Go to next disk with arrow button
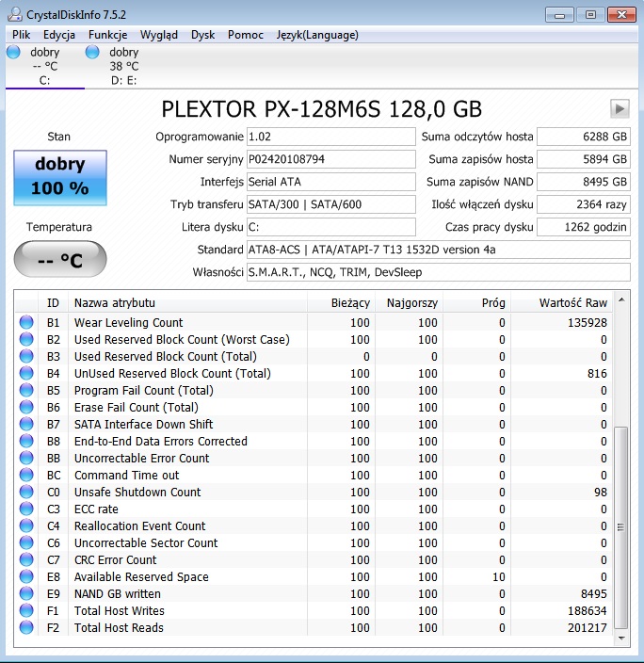Viewport: 644px width, 663px height. coord(620,108)
